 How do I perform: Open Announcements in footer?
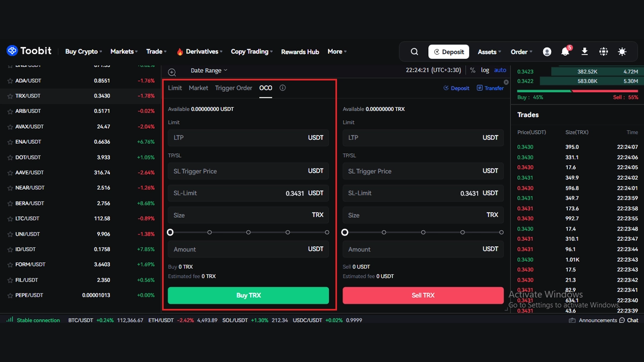(593, 320)
